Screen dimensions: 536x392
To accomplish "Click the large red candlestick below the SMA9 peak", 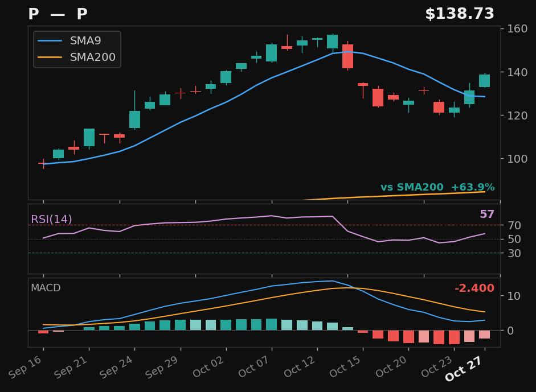I will click(x=347, y=56).
